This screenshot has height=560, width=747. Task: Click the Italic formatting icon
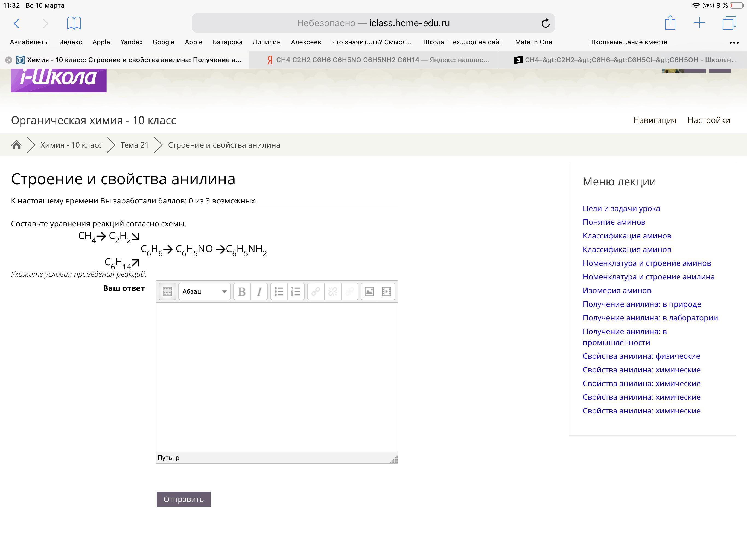(x=259, y=291)
